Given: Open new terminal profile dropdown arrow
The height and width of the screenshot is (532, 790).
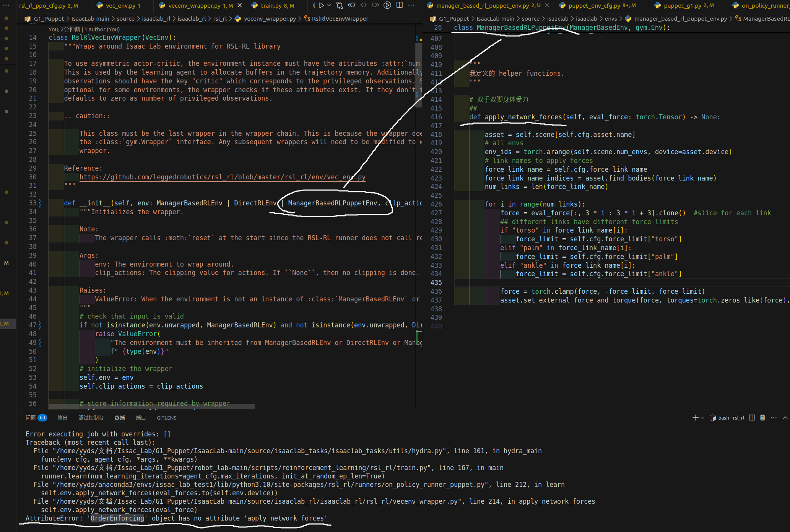Looking at the screenshot, I should click(x=703, y=418).
